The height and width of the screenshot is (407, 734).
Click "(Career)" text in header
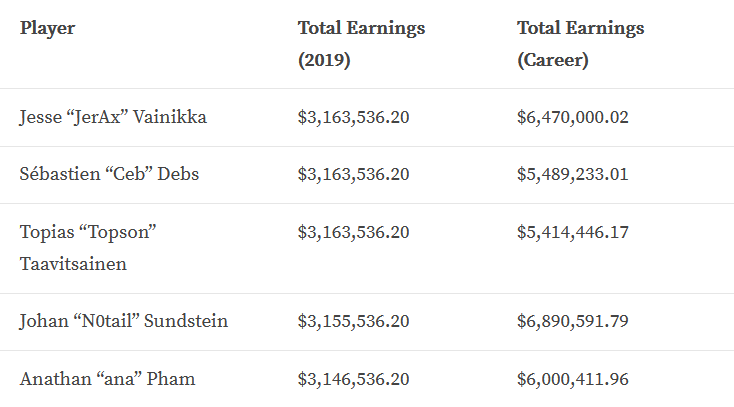tap(552, 60)
